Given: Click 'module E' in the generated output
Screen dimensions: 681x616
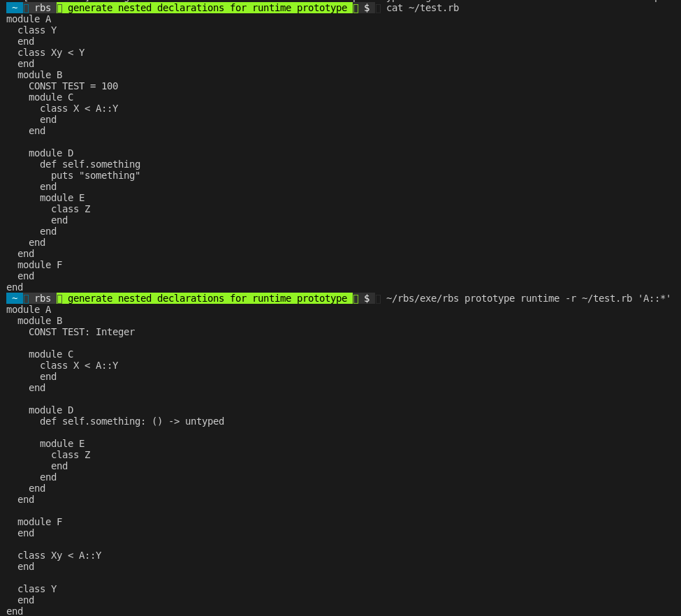Looking at the screenshot, I should [x=62, y=443].
